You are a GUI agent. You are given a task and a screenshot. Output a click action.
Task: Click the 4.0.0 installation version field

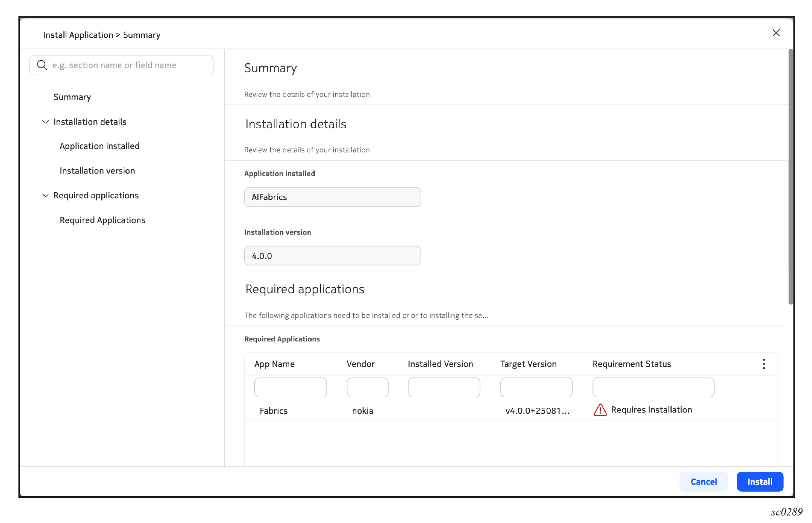(332, 256)
